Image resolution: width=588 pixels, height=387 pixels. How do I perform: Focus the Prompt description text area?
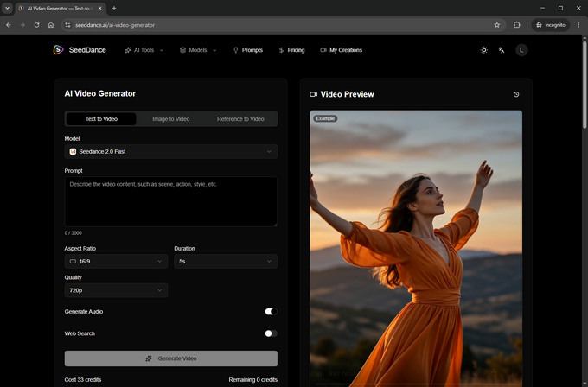171,201
